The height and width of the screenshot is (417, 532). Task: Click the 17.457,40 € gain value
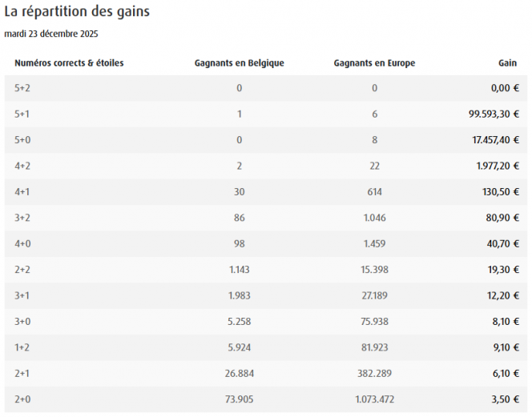pyautogui.click(x=496, y=140)
